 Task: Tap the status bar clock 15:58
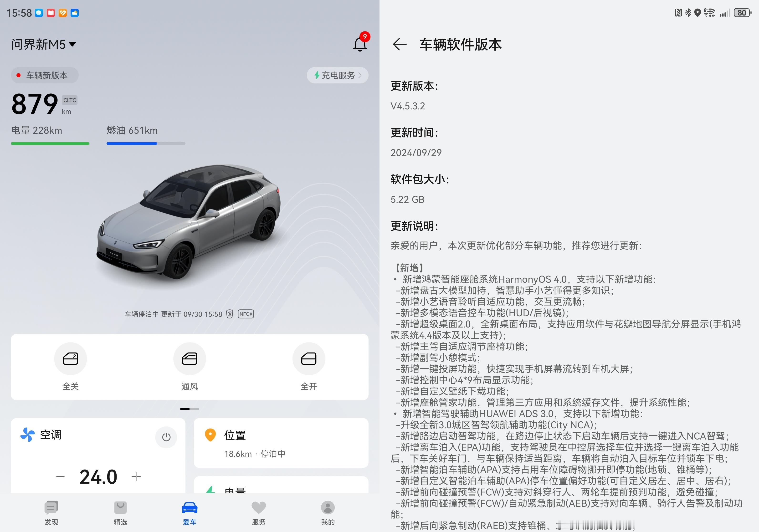click(19, 13)
